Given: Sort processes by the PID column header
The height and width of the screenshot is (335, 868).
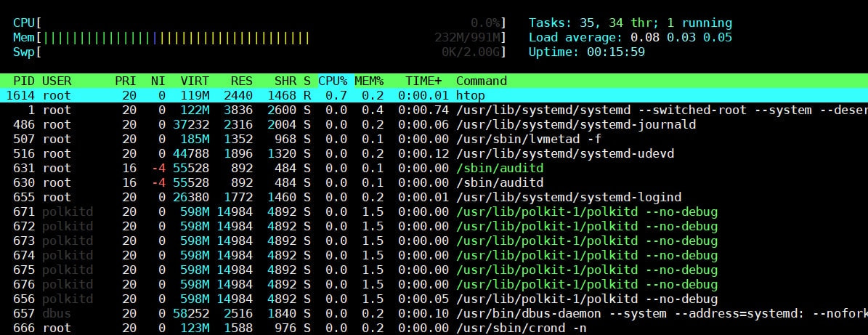Looking at the screenshot, I should click(x=25, y=81).
